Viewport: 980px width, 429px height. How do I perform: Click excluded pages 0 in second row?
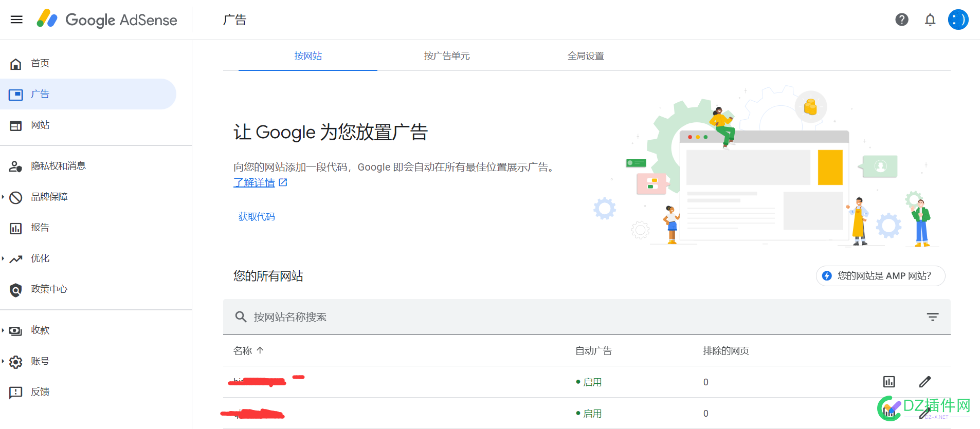coord(706,414)
